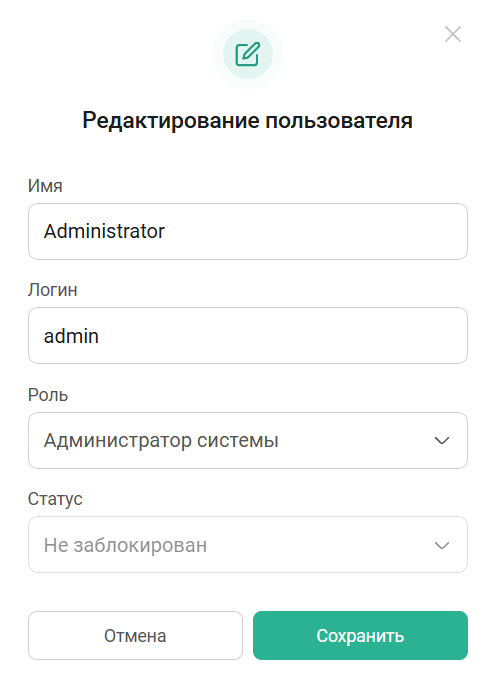Click the Статус dropdown chevron arrow
496x688 pixels.
[442, 545]
